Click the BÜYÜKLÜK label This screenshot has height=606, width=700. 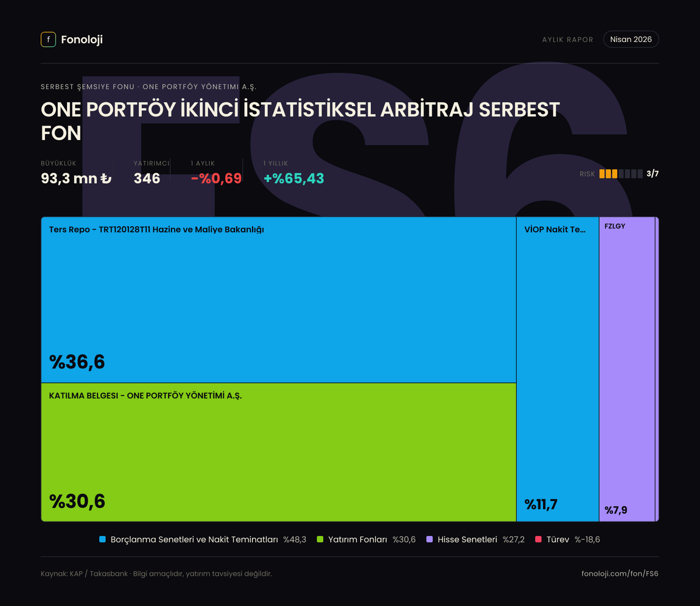click(58, 163)
